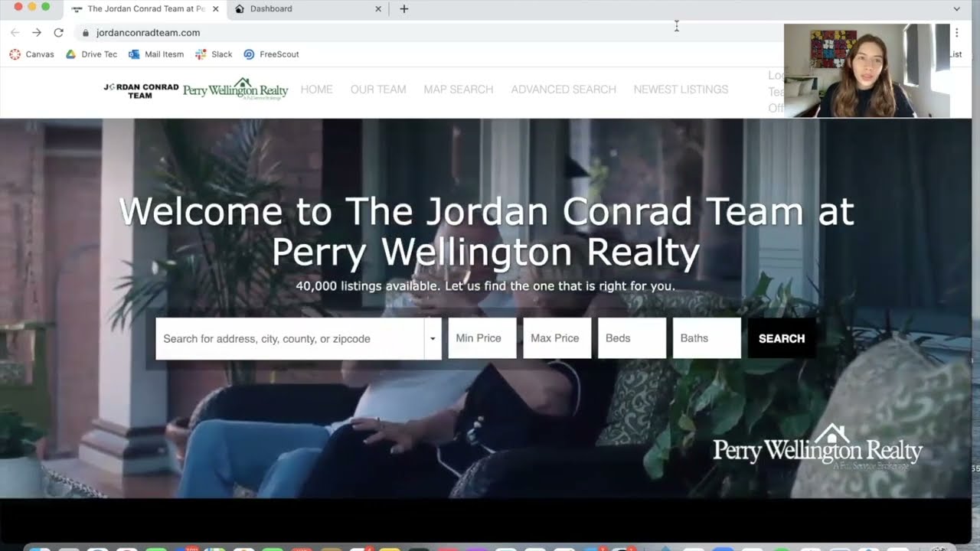
Task: Open MAP SEARCH page
Action: [x=459, y=90]
